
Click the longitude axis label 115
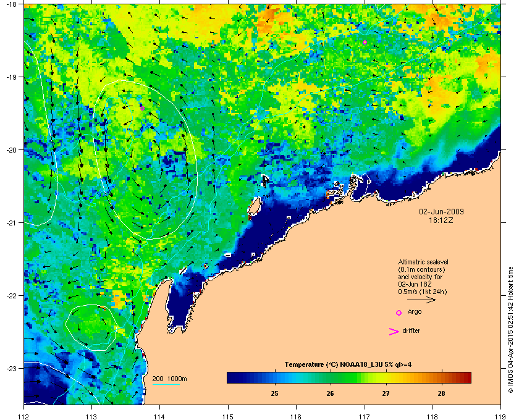click(x=228, y=417)
